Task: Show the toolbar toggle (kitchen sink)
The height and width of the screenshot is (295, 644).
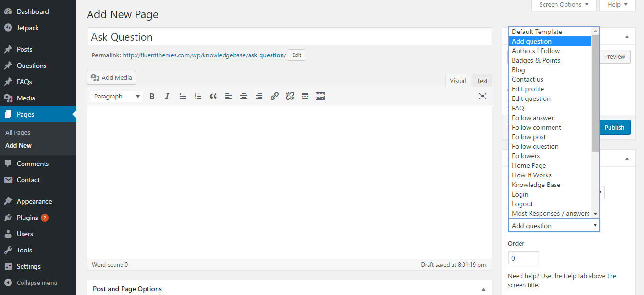Action: tap(320, 97)
